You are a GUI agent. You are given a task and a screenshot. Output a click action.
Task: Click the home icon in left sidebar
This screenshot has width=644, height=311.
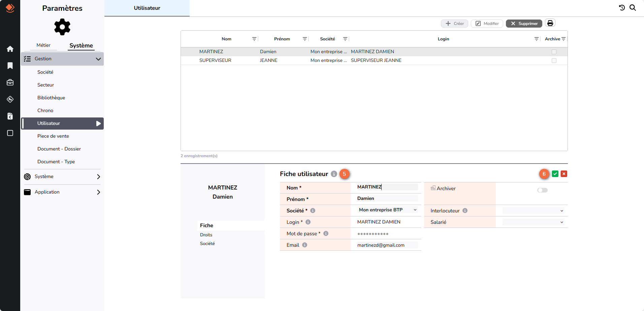point(10,49)
